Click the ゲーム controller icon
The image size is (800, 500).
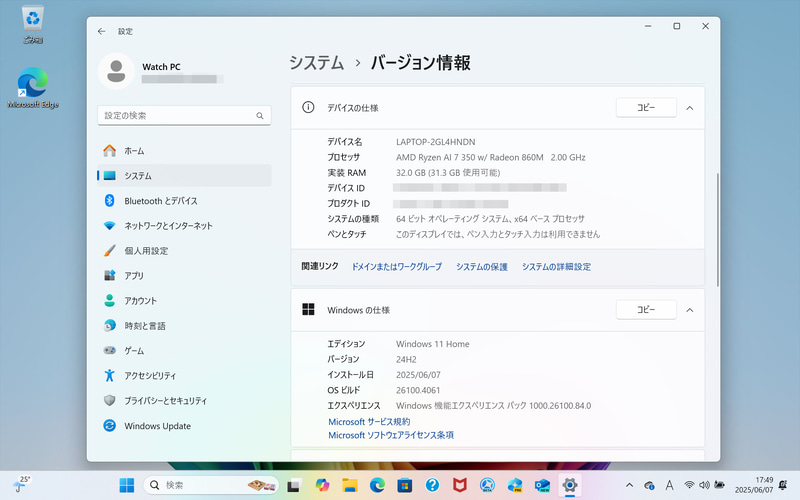(109, 351)
